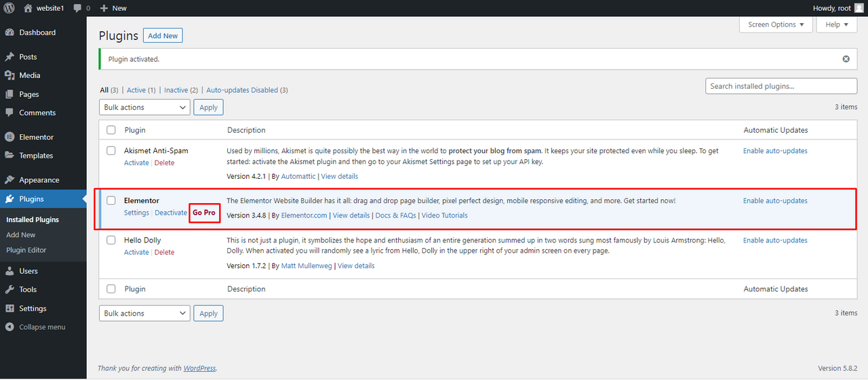Open Automattic author link
The image size is (868, 380).
click(x=298, y=176)
